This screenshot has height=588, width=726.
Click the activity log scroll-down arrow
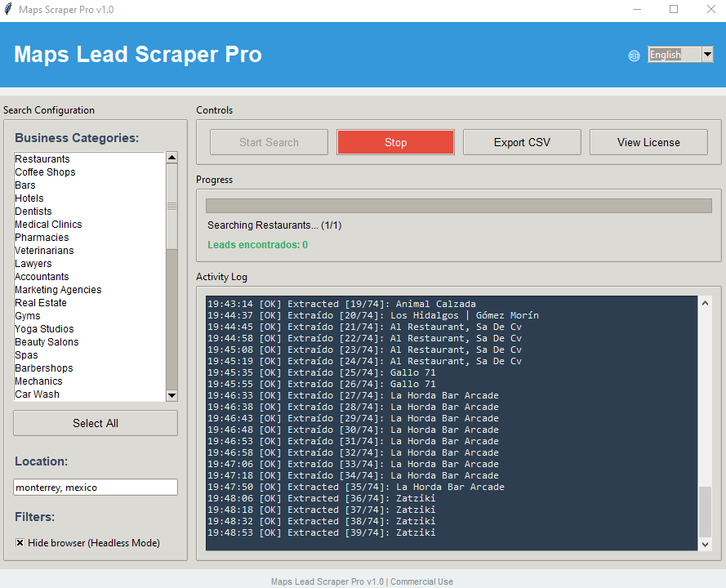(x=706, y=543)
